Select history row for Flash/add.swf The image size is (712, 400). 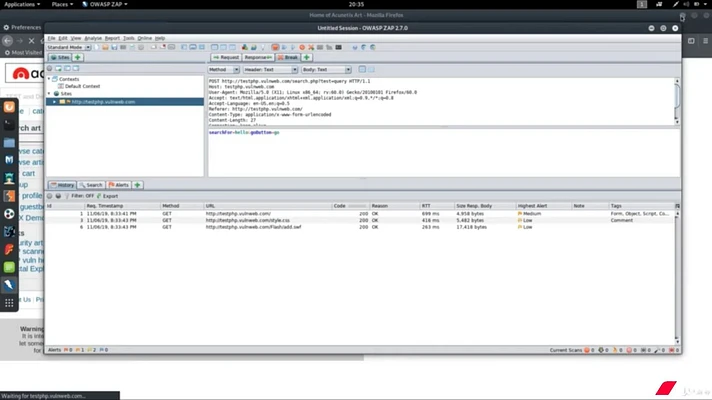pyautogui.click(x=361, y=227)
